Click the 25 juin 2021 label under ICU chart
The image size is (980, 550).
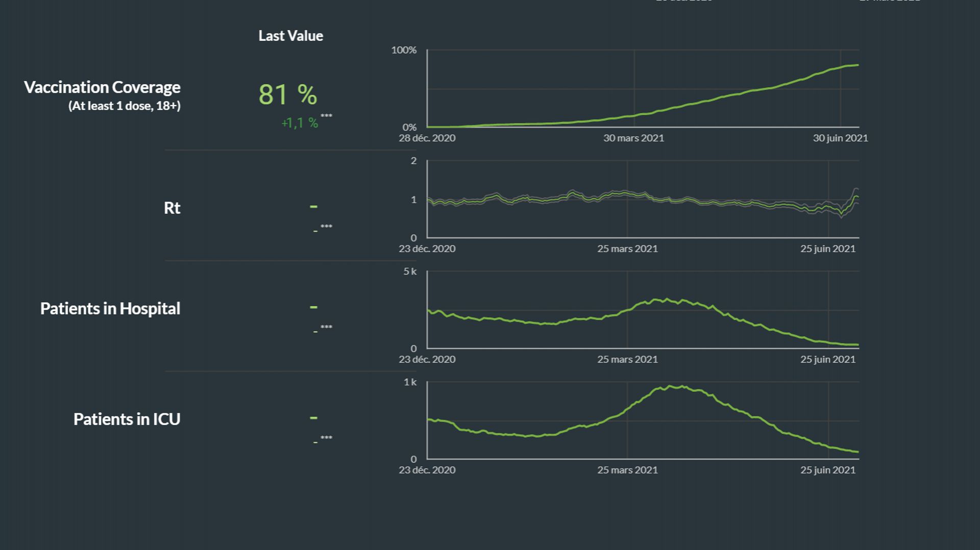(x=828, y=470)
